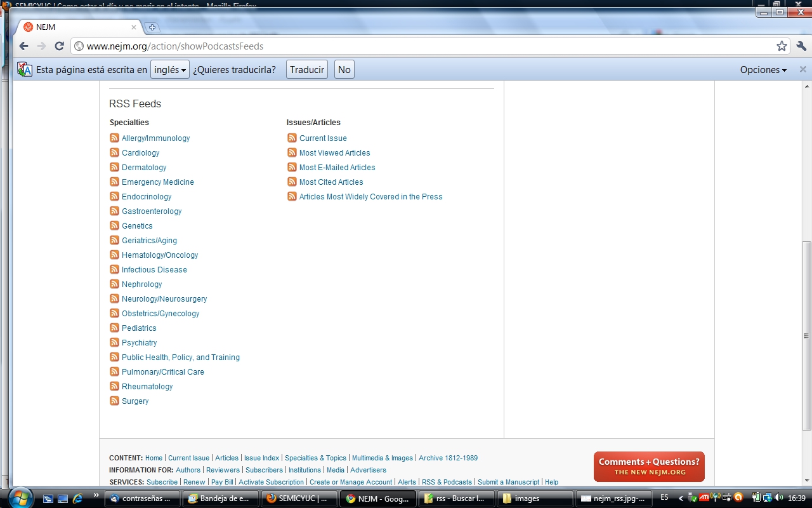The height and width of the screenshot is (508, 812).
Task: Reload the page with the refresh icon
Action: (59, 46)
